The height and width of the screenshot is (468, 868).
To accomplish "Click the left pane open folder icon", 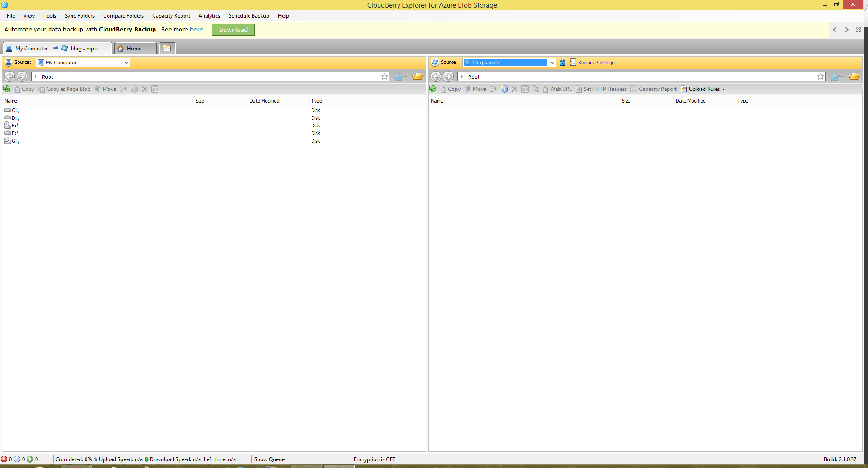I will (418, 76).
